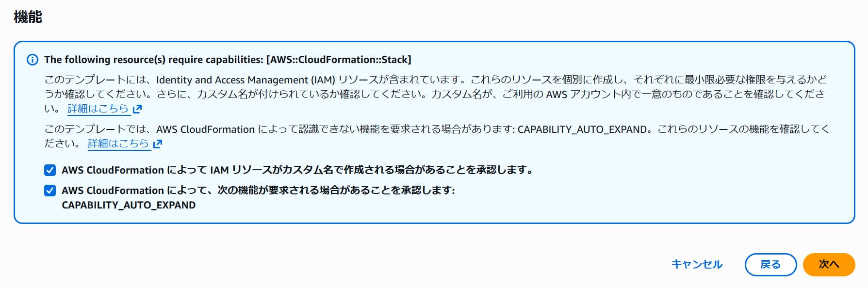Click the external-link icon after the IAM 詳細はこちら link

[137, 109]
